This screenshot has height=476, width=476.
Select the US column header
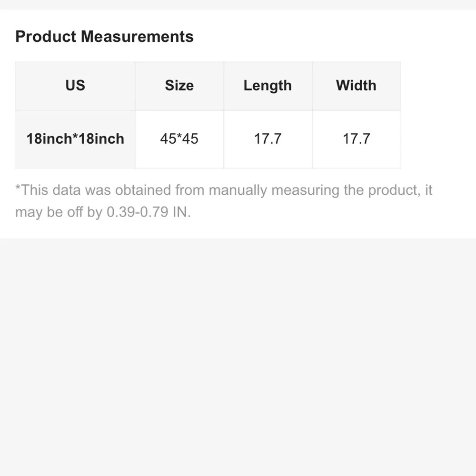click(75, 86)
